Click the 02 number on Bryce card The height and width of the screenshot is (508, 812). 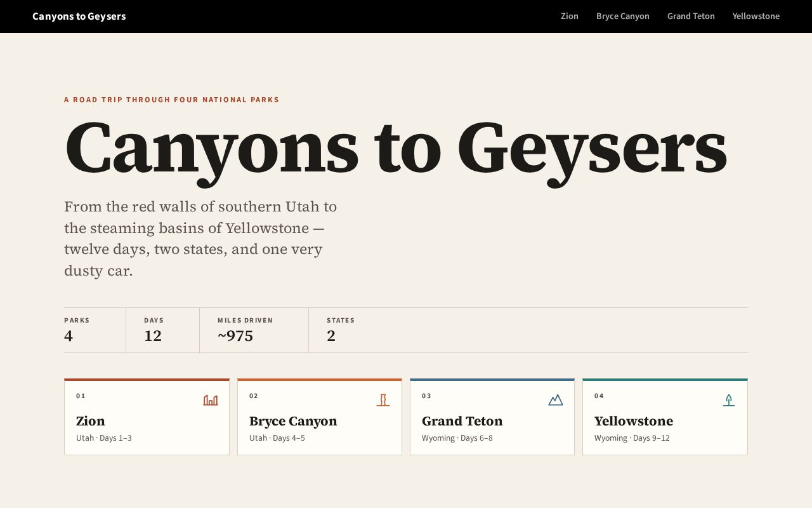pos(254,396)
